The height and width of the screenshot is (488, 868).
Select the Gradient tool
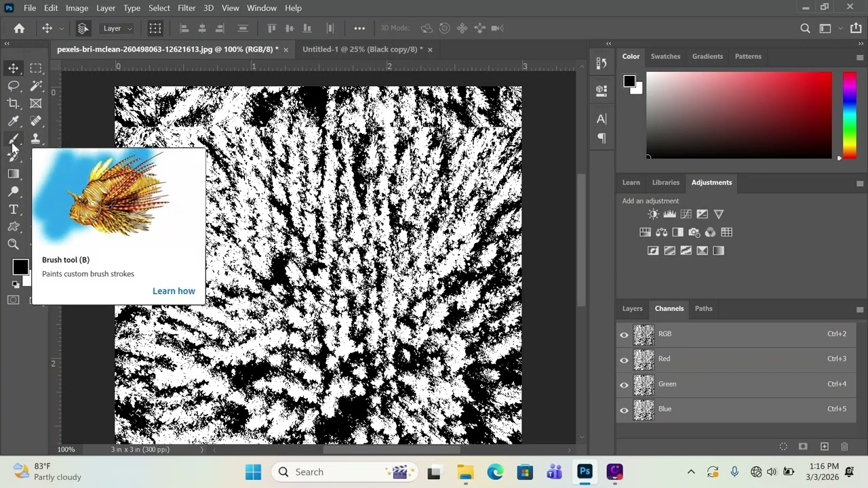(14, 174)
